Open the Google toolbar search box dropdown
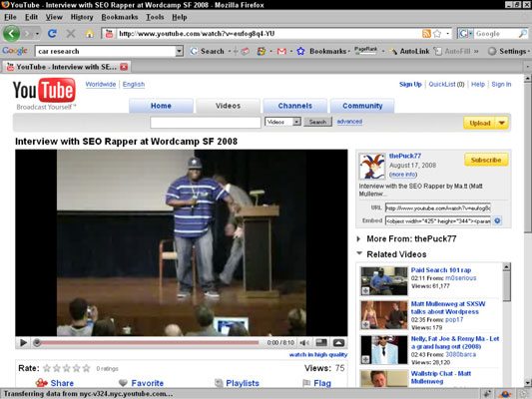The height and width of the screenshot is (399, 532). click(179, 51)
